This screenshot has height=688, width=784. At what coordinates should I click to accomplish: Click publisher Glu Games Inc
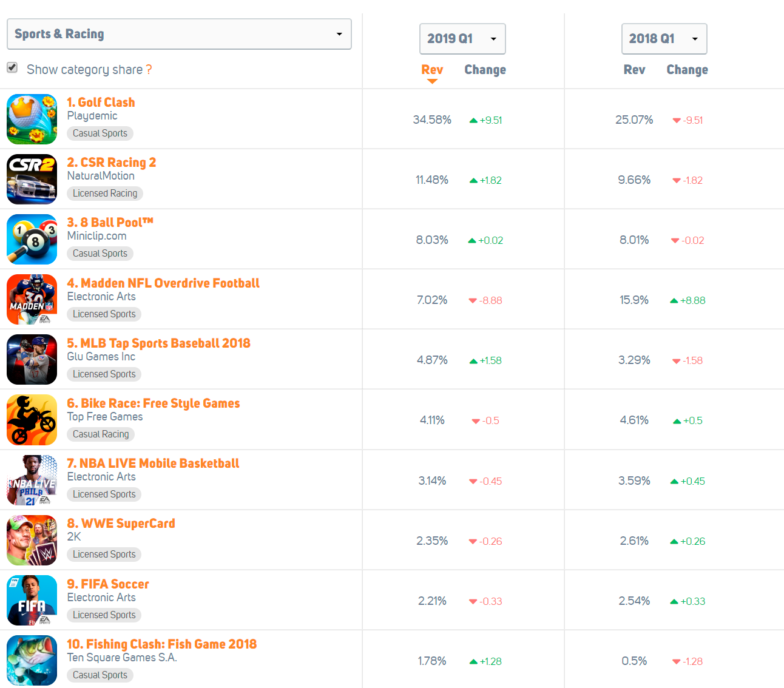click(101, 357)
